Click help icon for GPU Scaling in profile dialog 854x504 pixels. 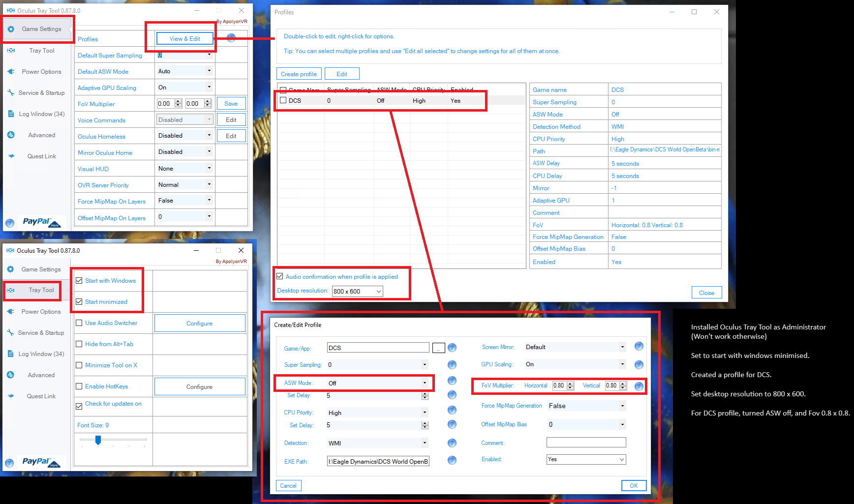639,365
